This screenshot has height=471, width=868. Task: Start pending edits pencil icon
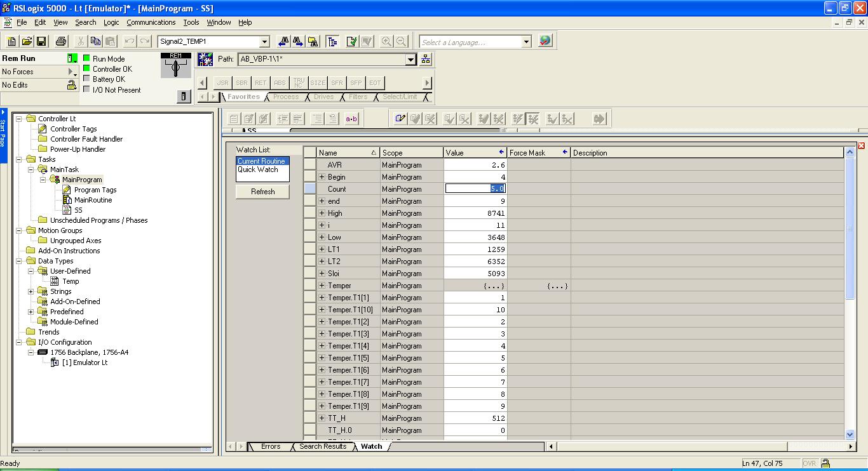pyautogui.click(x=400, y=119)
